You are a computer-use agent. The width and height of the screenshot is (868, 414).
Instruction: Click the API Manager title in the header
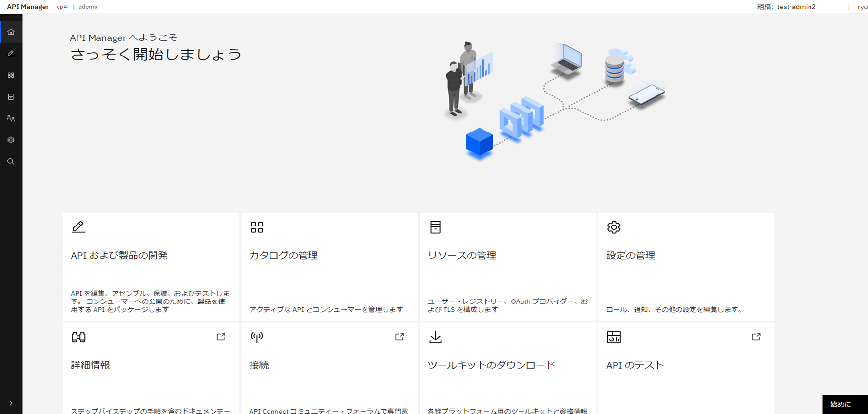point(28,7)
